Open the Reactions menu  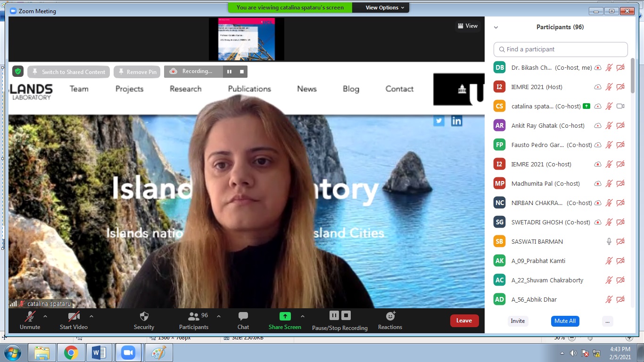pyautogui.click(x=390, y=321)
